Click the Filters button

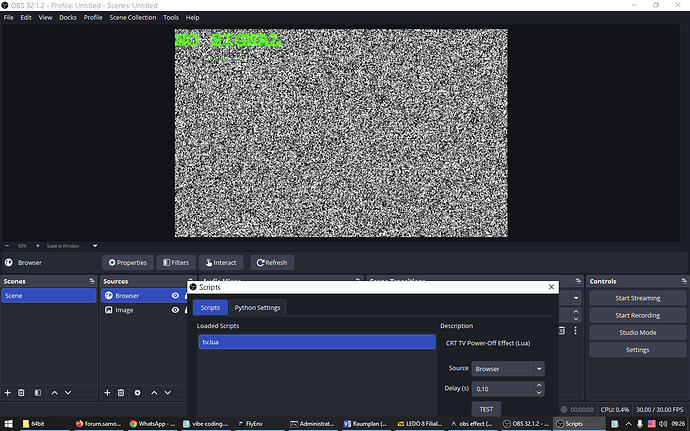(x=176, y=262)
